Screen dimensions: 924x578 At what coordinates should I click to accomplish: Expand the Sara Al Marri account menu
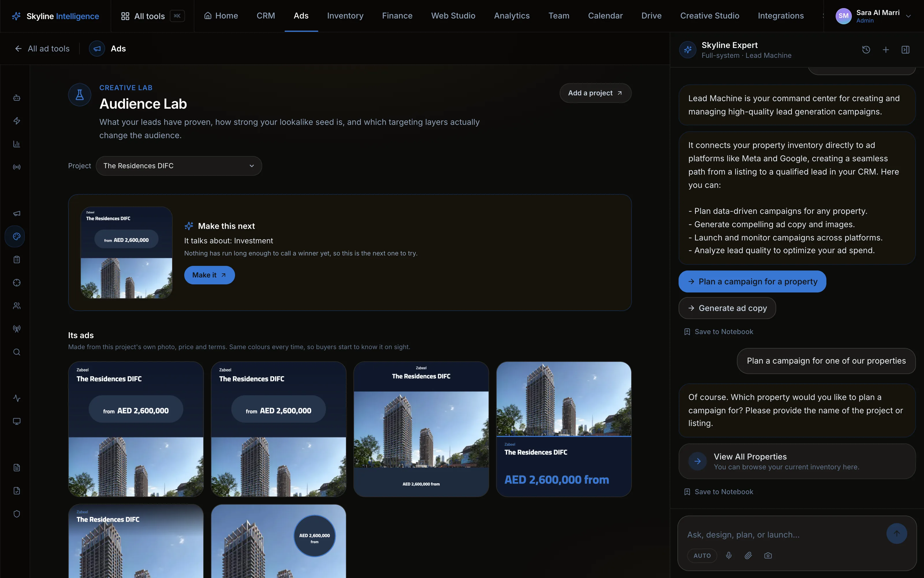point(873,16)
